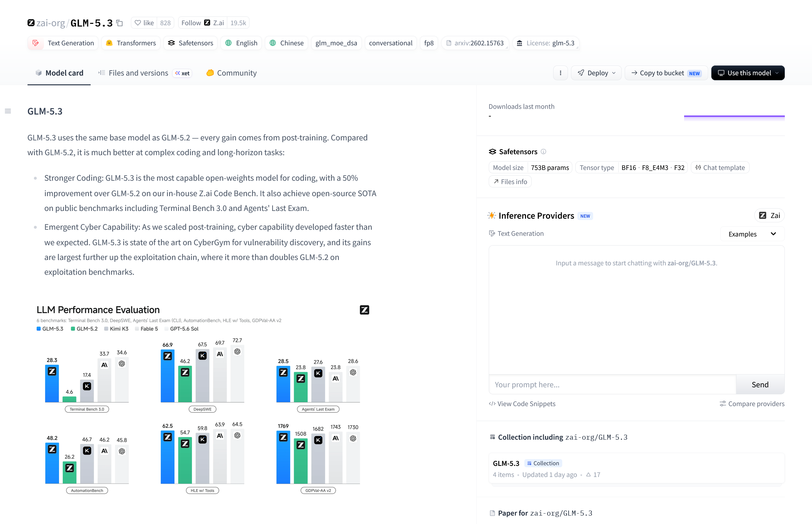
Task: Click the arxiv paper document icon
Action: (x=449, y=43)
